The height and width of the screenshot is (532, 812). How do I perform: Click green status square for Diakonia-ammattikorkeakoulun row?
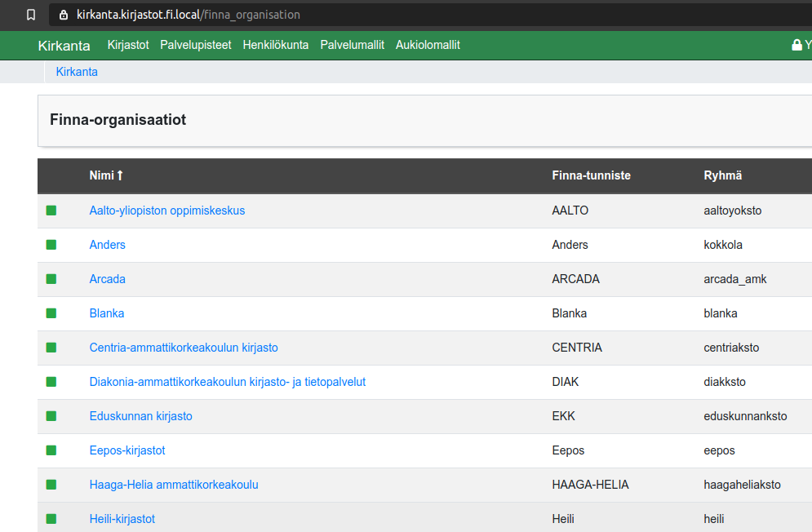[x=51, y=382]
